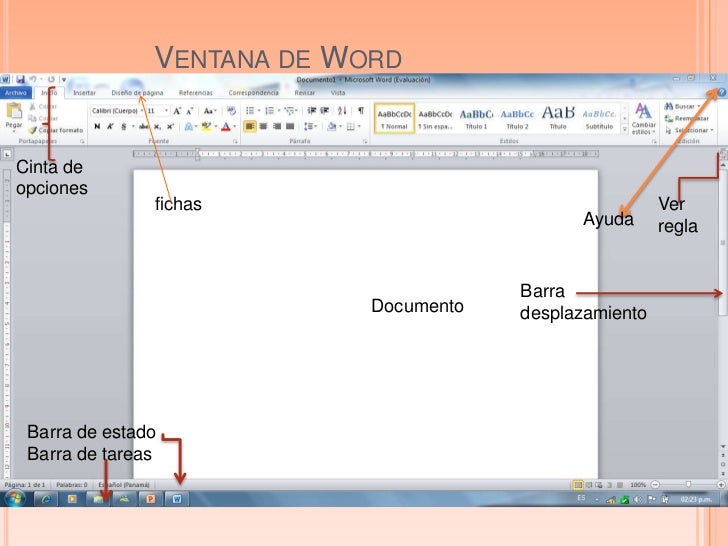
Task: Apply the Sin espaciado style
Action: click(x=435, y=119)
